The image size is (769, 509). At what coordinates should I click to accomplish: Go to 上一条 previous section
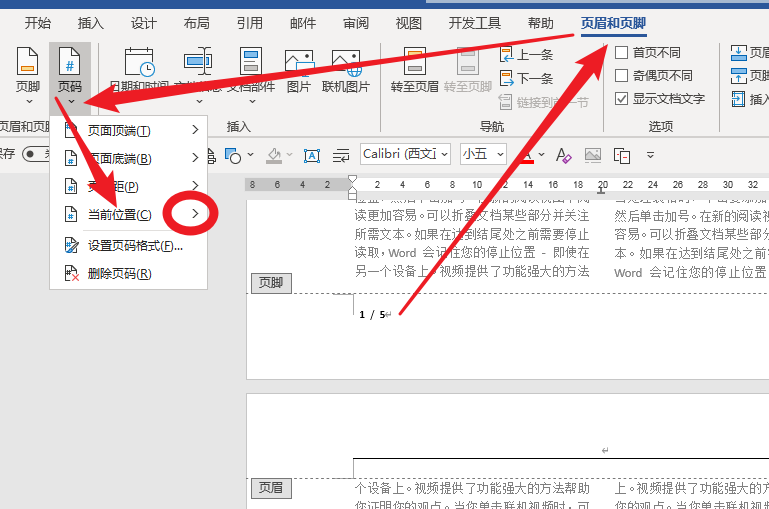[x=526, y=54]
